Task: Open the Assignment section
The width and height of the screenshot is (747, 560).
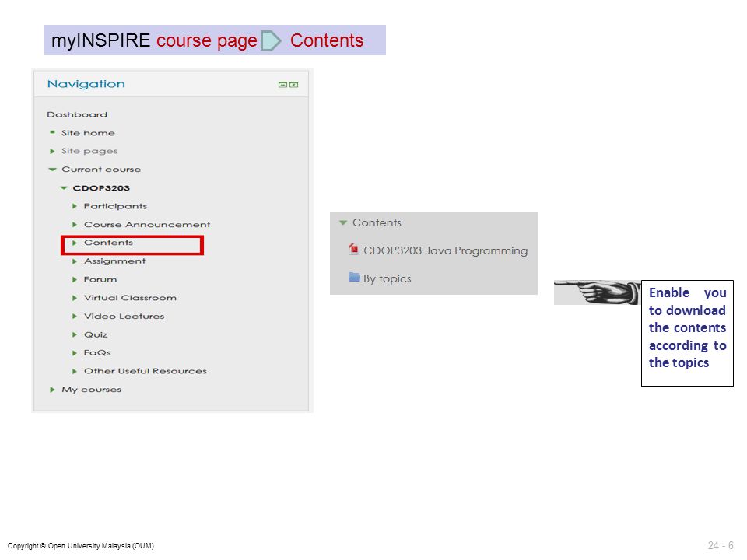Action: tap(115, 261)
